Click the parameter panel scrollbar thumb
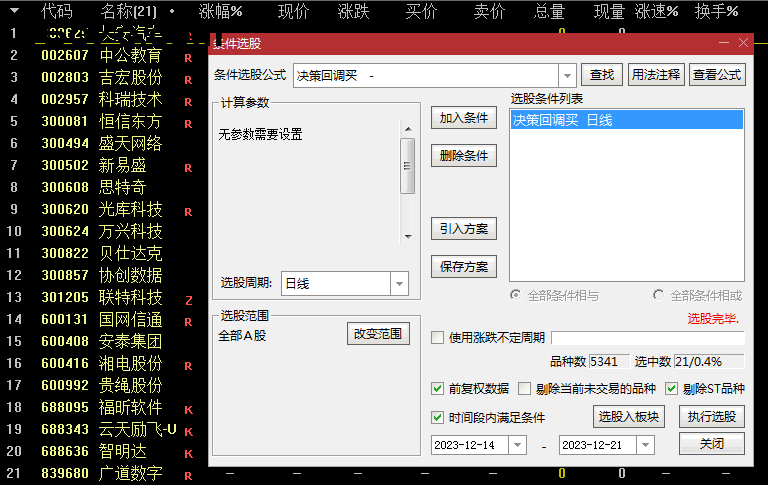768x485 pixels. (x=408, y=166)
